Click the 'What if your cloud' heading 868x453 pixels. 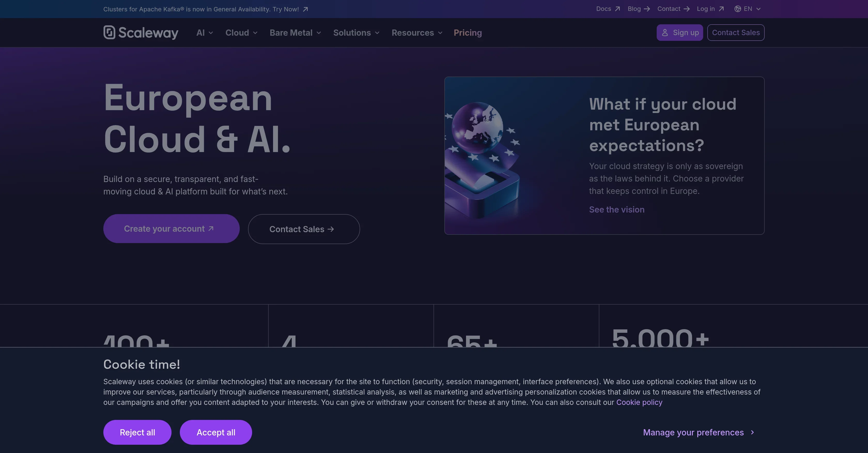662,124
